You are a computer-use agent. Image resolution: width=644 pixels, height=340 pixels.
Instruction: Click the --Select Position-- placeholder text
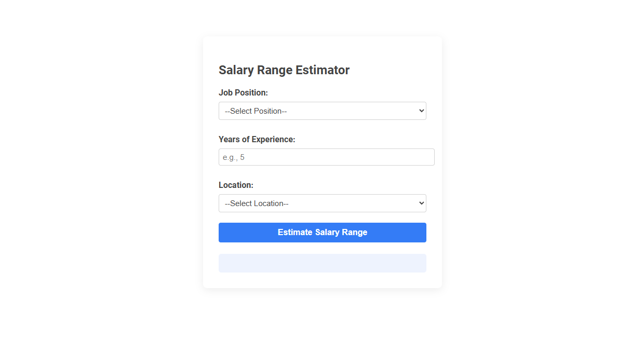(x=256, y=111)
